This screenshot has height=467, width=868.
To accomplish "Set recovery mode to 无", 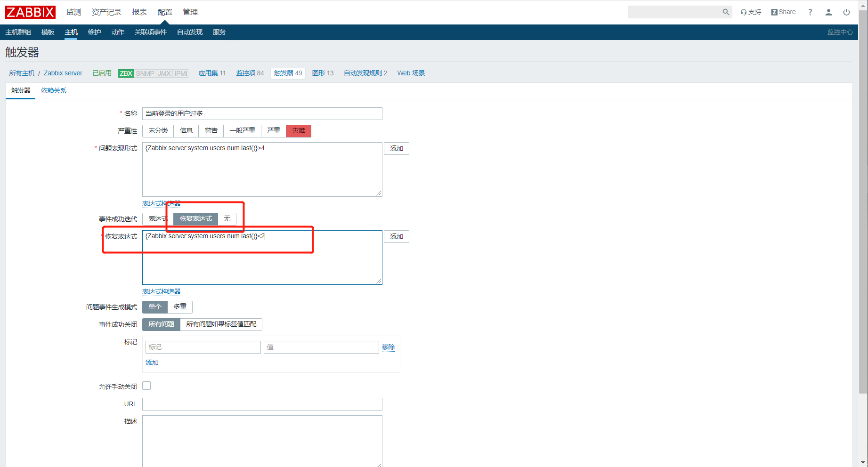I will 227,219.
